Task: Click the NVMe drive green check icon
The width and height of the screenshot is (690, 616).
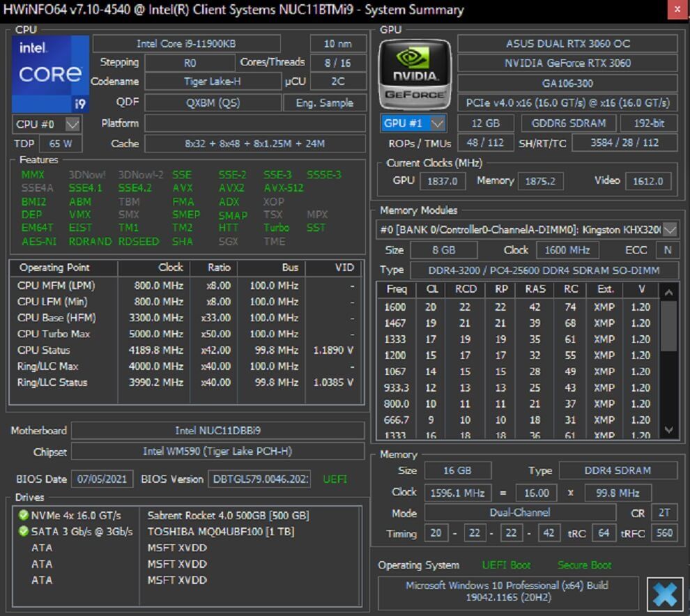Action: click(x=23, y=515)
